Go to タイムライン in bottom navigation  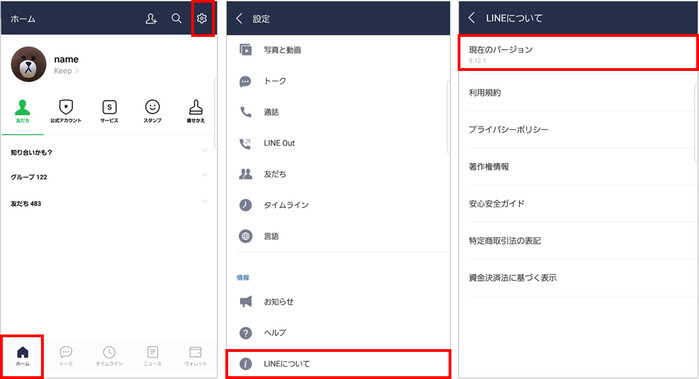coord(109,357)
